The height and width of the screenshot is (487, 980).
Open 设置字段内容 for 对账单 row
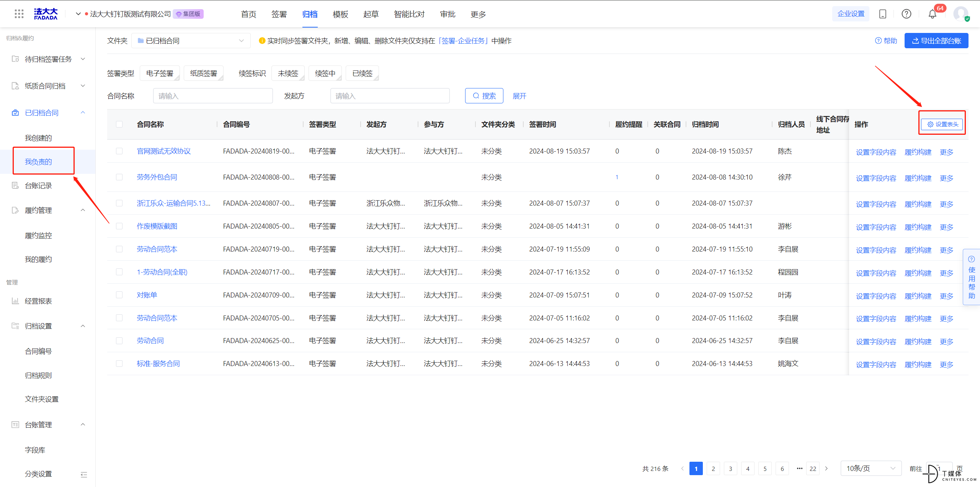point(876,296)
